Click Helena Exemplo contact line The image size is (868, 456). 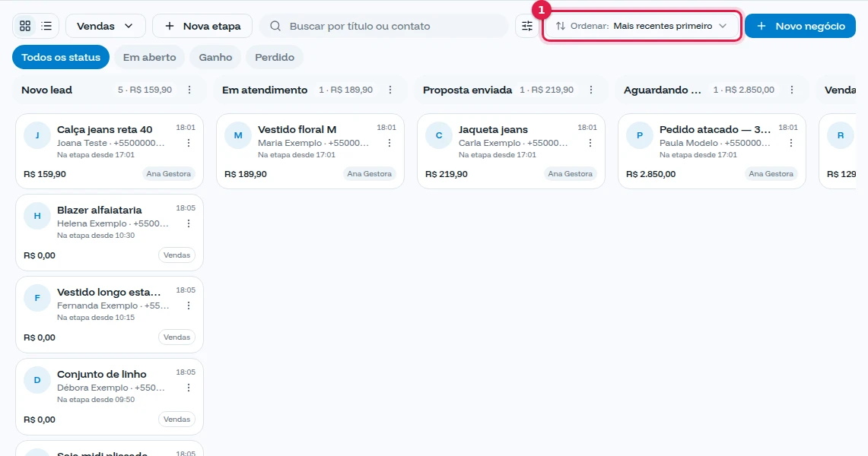113,224
